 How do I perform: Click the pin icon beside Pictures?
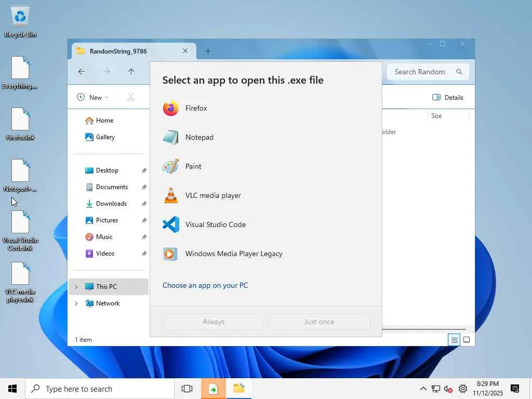click(144, 220)
